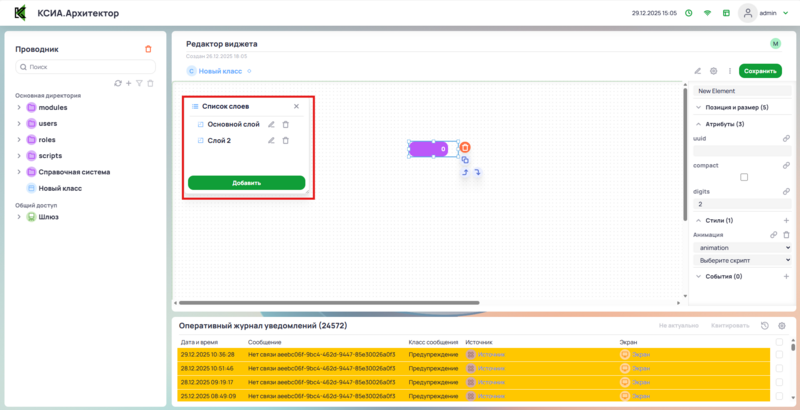Open notification journal history icon

point(765,326)
